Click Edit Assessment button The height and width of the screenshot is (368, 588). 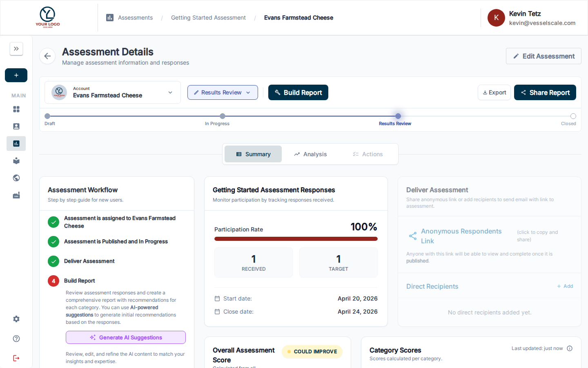point(543,56)
